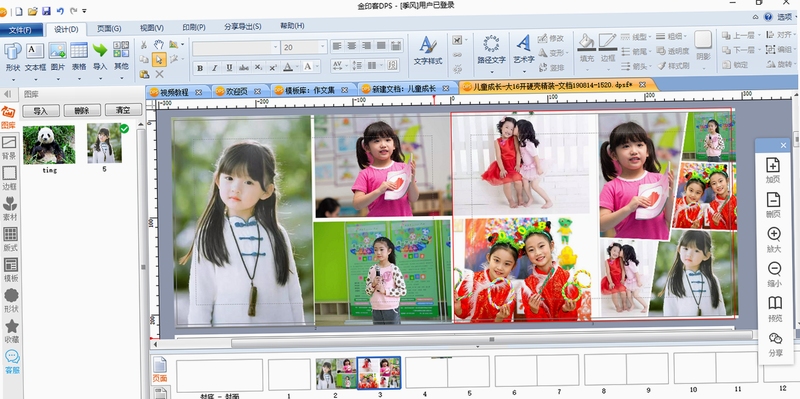Click the 透明度 transparency button

(x=673, y=51)
